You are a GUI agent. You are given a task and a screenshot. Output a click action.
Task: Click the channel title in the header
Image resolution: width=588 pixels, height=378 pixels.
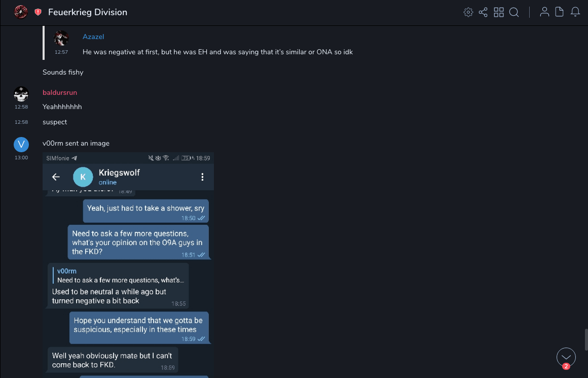click(x=88, y=12)
